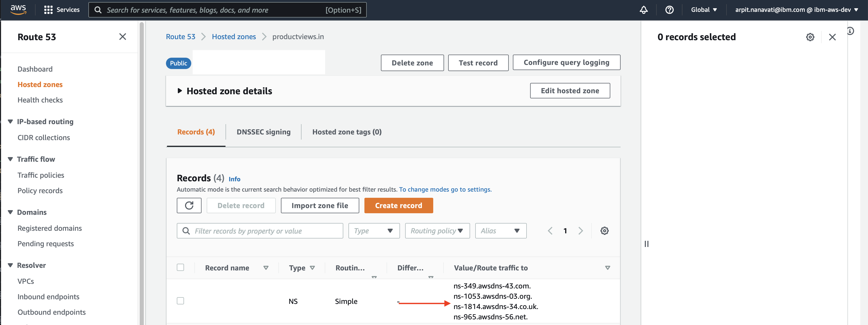Image resolution: width=868 pixels, height=325 pixels.
Task: Open Pending requests in sidebar
Action: pyautogui.click(x=46, y=244)
